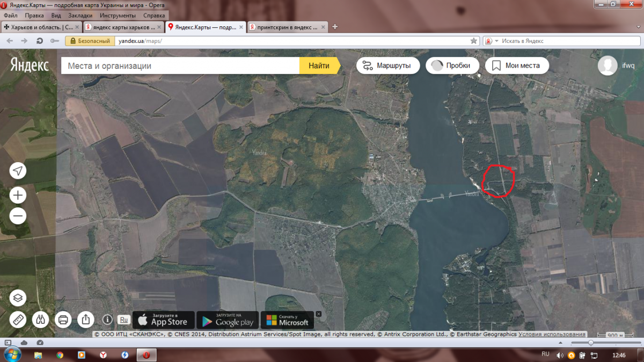Open a new tab with the plus button
The width and height of the screenshot is (644, 362).
click(x=335, y=26)
